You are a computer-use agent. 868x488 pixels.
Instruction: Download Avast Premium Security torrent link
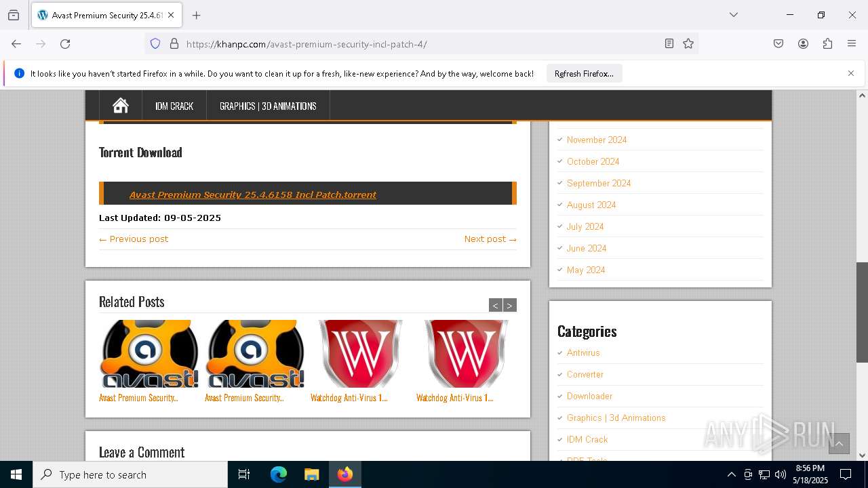coord(253,195)
